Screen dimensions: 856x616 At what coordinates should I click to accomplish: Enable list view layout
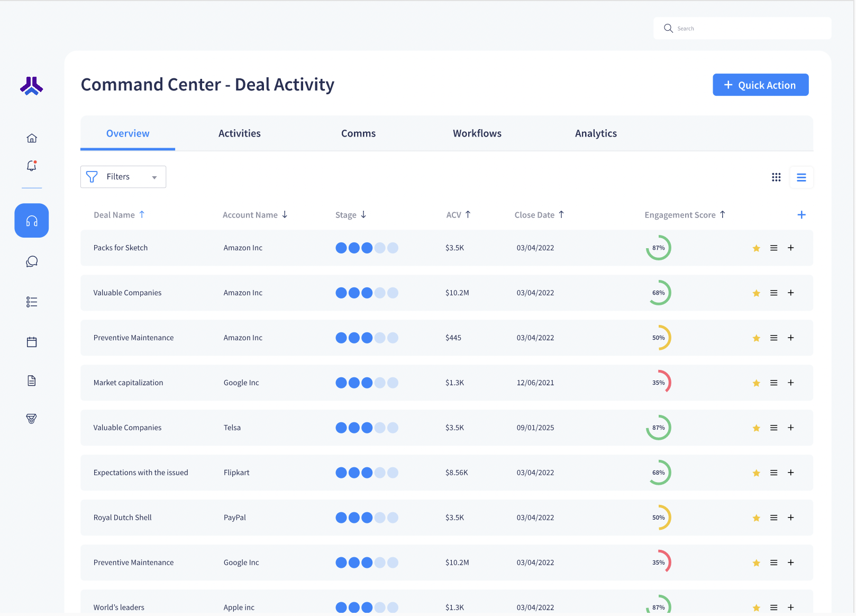point(802,177)
